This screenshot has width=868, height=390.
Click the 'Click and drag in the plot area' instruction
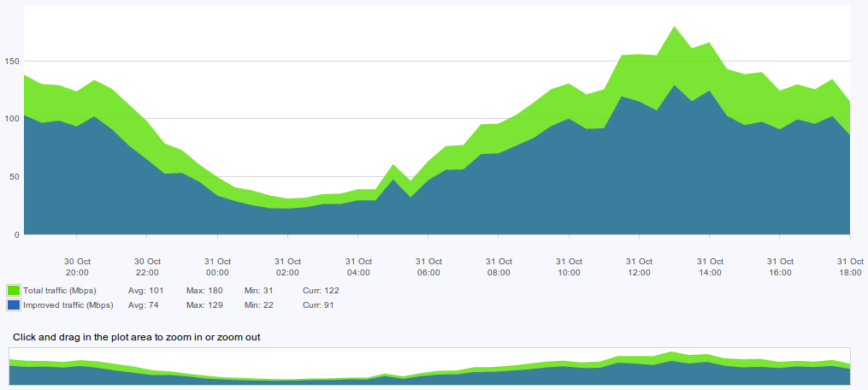coord(137,337)
